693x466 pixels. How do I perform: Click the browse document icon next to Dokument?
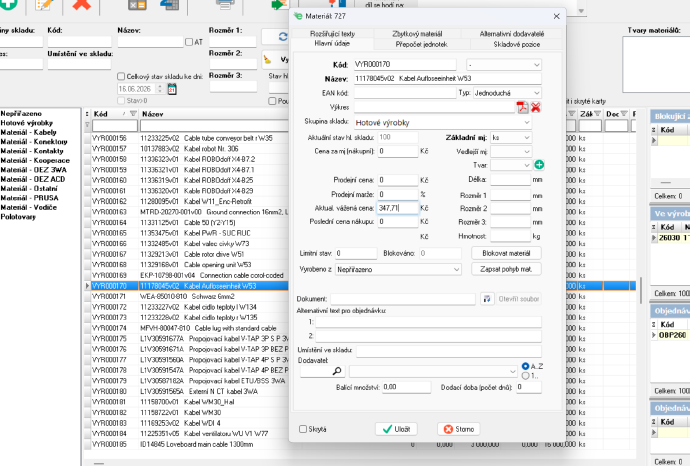(487, 299)
